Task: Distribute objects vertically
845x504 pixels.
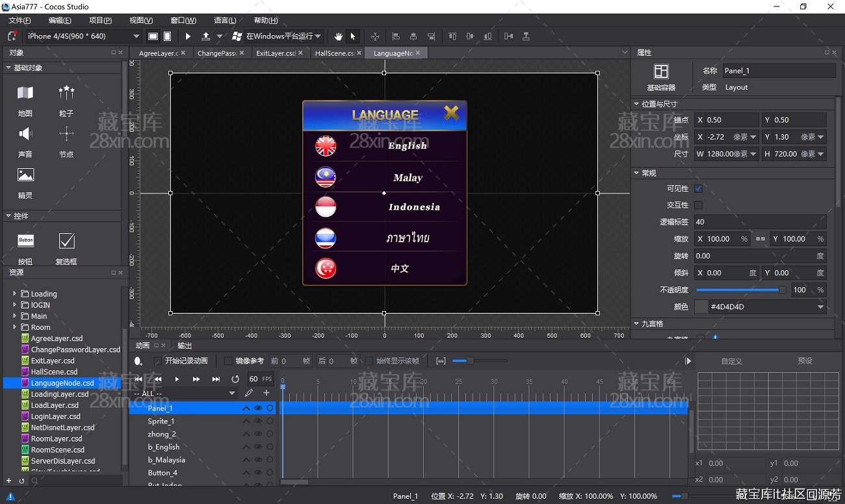Action: 526,36
